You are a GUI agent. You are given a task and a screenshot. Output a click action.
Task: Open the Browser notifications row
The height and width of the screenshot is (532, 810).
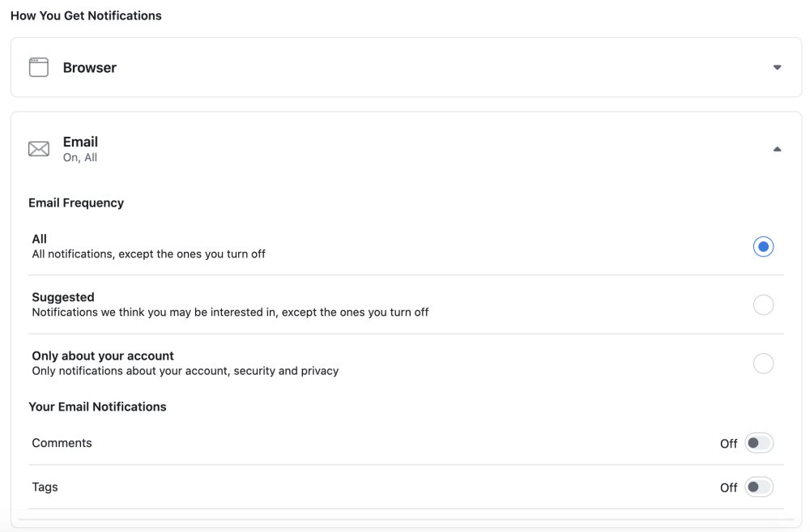[406, 67]
